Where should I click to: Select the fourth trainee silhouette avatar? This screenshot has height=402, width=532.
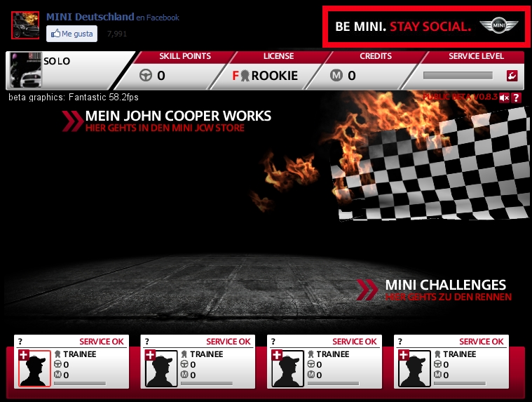coord(414,369)
